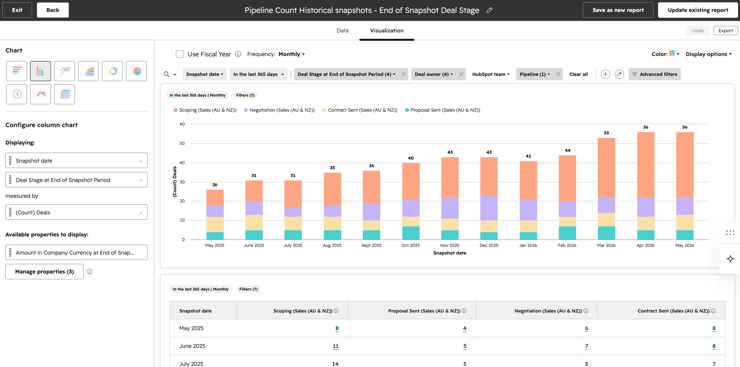The height and width of the screenshot is (367, 740).
Task: Remove the Pipeline filter
Action: [x=558, y=74]
